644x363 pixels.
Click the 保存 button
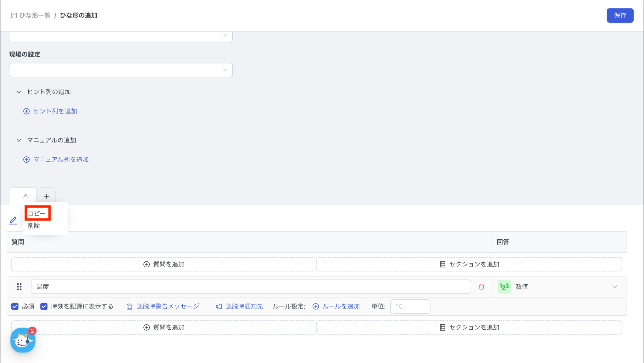(x=620, y=15)
